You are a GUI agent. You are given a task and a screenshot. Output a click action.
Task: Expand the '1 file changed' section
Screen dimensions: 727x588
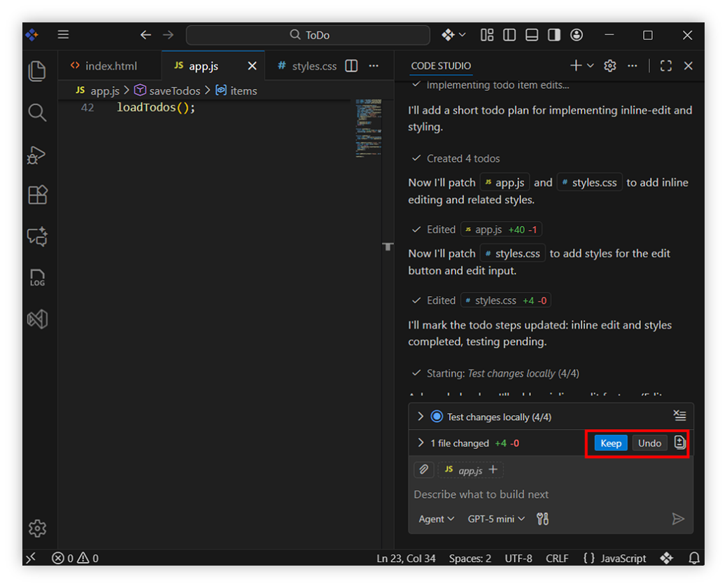click(x=421, y=443)
